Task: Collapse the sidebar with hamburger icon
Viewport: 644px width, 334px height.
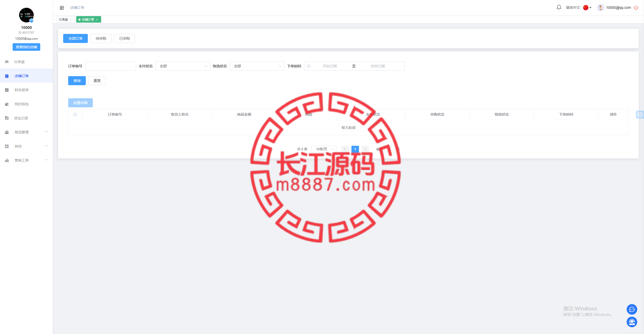Action: point(62,8)
